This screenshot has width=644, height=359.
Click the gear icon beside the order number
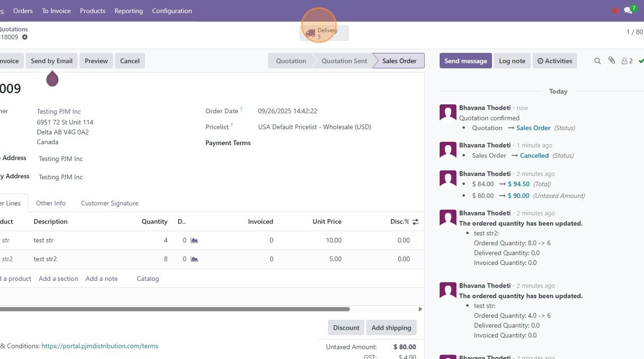pyautogui.click(x=25, y=37)
